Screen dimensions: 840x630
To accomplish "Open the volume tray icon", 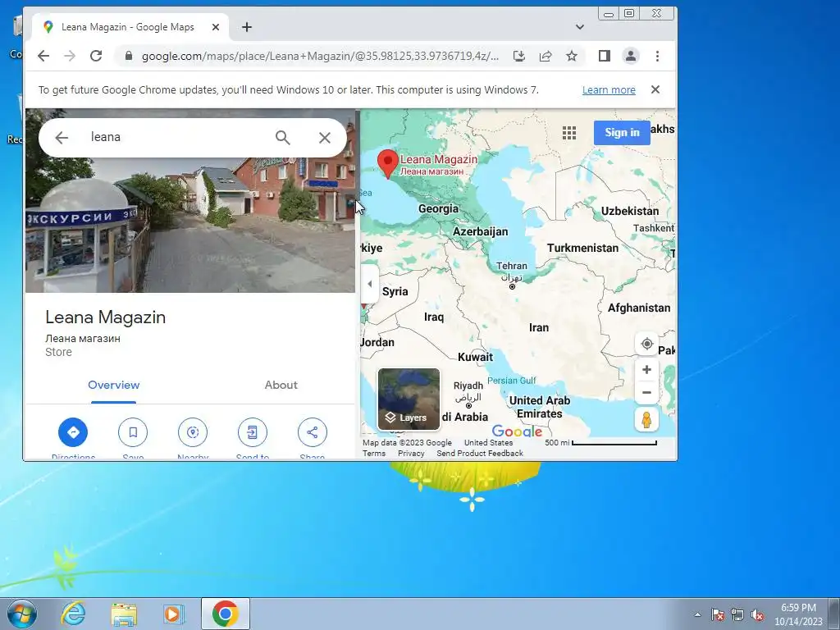I will pyautogui.click(x=757, y=615).
